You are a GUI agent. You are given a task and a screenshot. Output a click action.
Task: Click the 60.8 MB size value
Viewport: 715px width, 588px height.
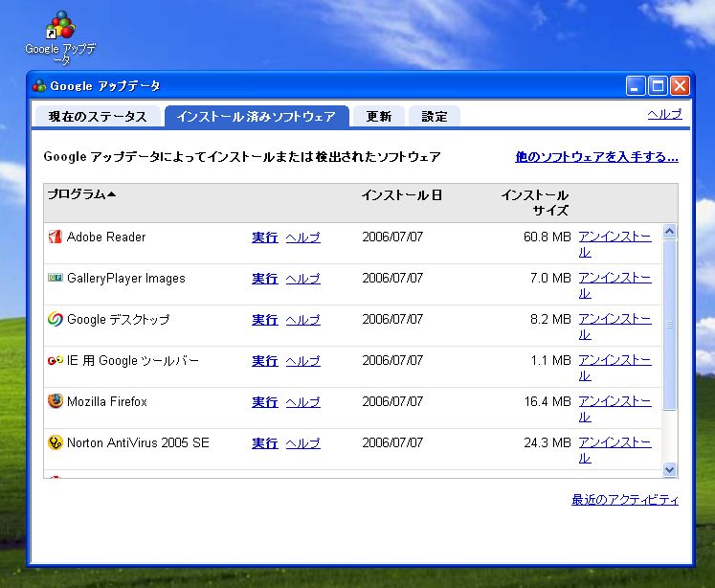pyautogui.click(x=547, y=237)
